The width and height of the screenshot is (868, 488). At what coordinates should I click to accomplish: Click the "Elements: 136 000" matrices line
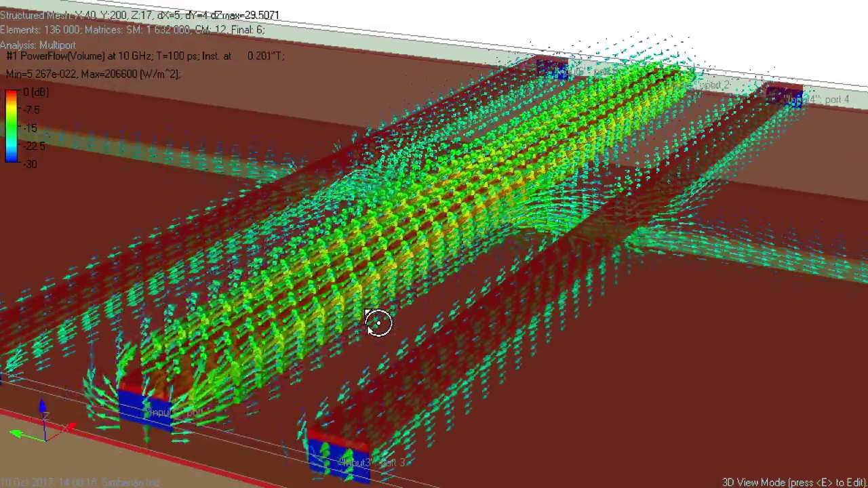[x=132, y=30]
